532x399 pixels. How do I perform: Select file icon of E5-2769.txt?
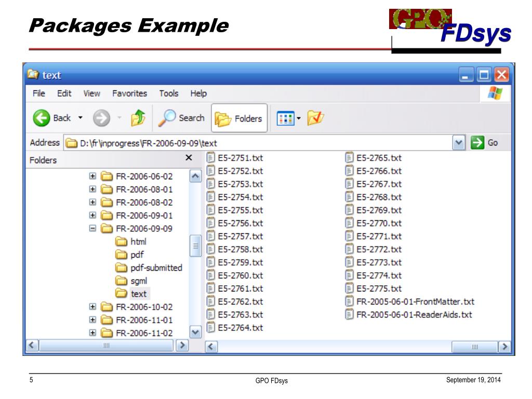point(349,210)
